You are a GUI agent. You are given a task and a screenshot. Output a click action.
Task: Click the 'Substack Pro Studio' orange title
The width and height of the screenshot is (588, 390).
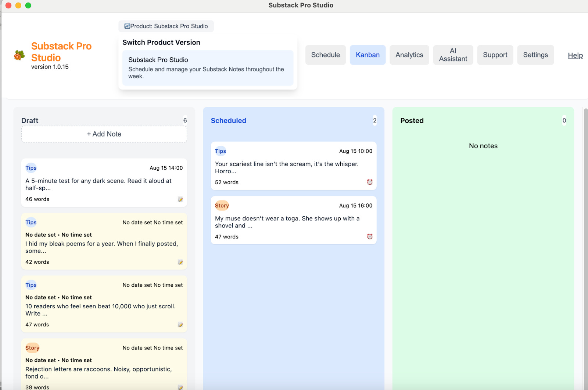[61, 52]
